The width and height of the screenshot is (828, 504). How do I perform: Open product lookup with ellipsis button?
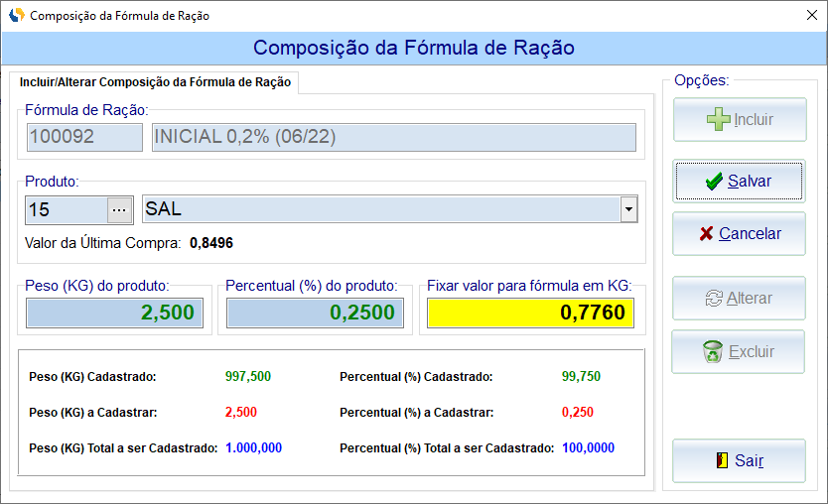[x=119, y=209]
